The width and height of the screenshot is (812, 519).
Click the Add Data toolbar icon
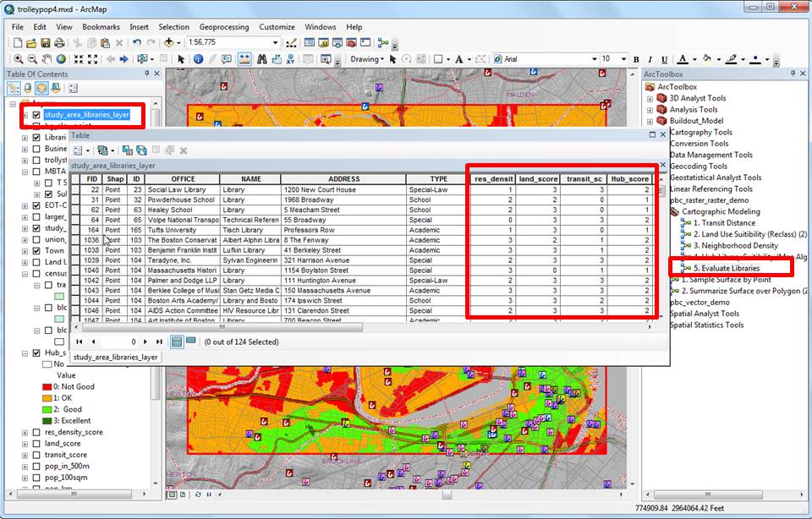pos(169,43)
